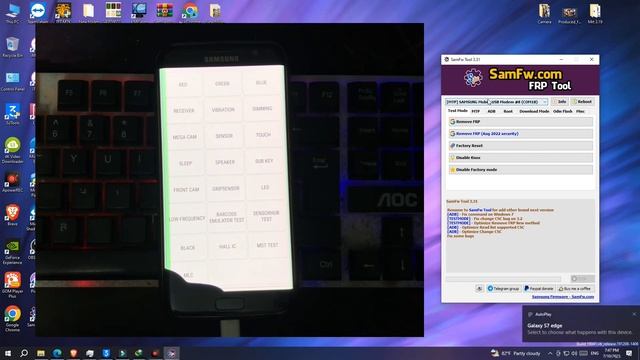Open the Control Panel desktop icon
Viewport: 640px width, 360px height.
12,81
